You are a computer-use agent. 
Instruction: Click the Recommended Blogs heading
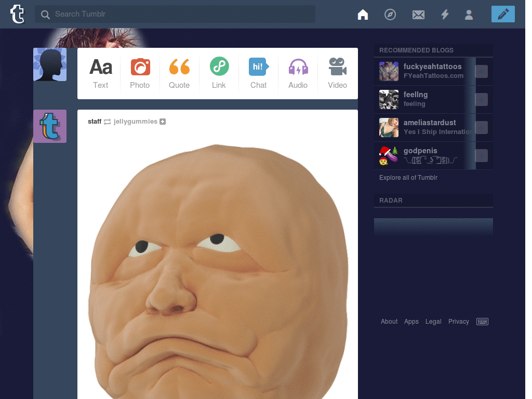click(416, 50)
